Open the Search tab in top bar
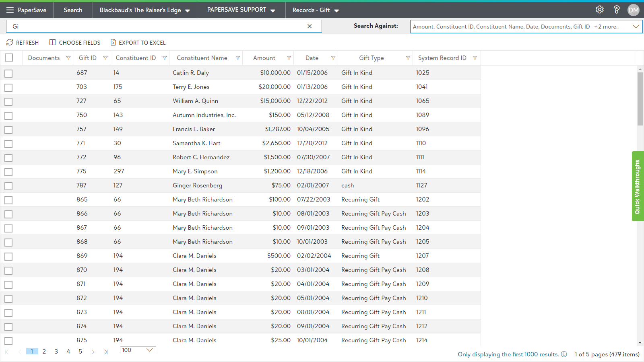Image resolution: width=644 pixels, height=362 pixels. pos(73,10)
